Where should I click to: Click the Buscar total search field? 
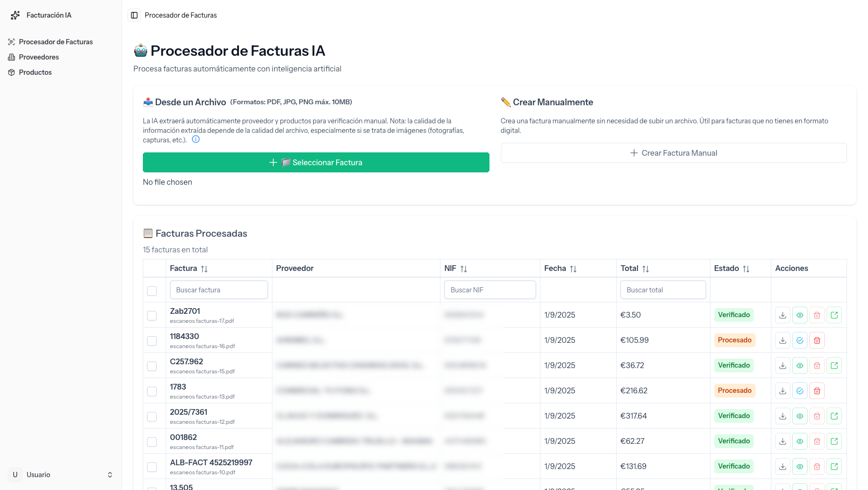pos(663,290)
